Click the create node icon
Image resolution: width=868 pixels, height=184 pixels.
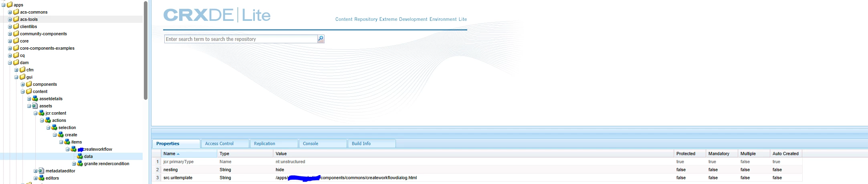pyautogui.click(x=61, y=135)
